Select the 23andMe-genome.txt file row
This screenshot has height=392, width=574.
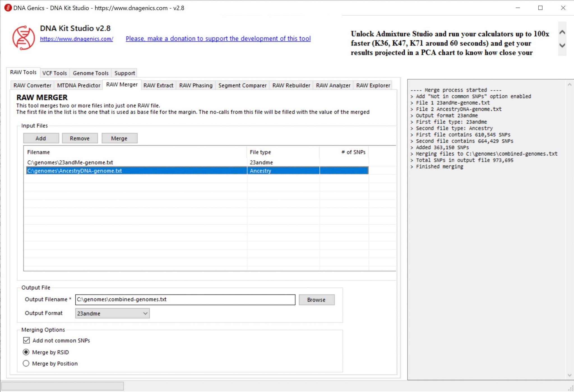(x=70, y=162)
